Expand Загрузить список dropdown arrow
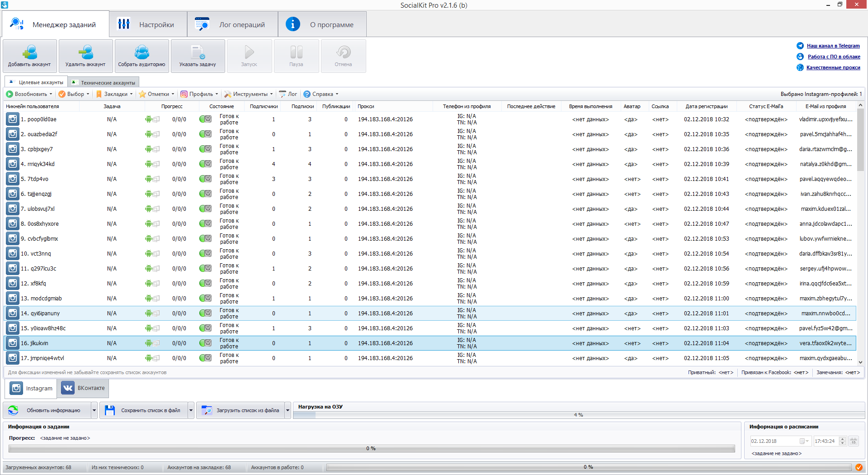This screenshot has height=475, width=868. point(288,410)
